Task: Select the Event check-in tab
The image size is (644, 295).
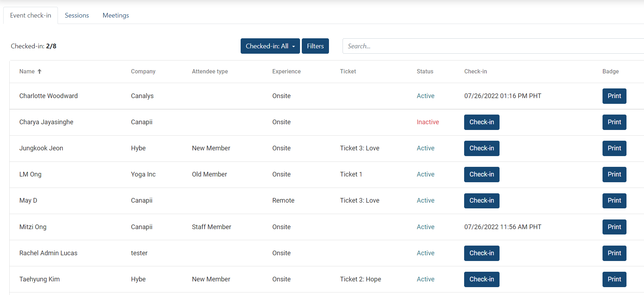Action: 31,15
